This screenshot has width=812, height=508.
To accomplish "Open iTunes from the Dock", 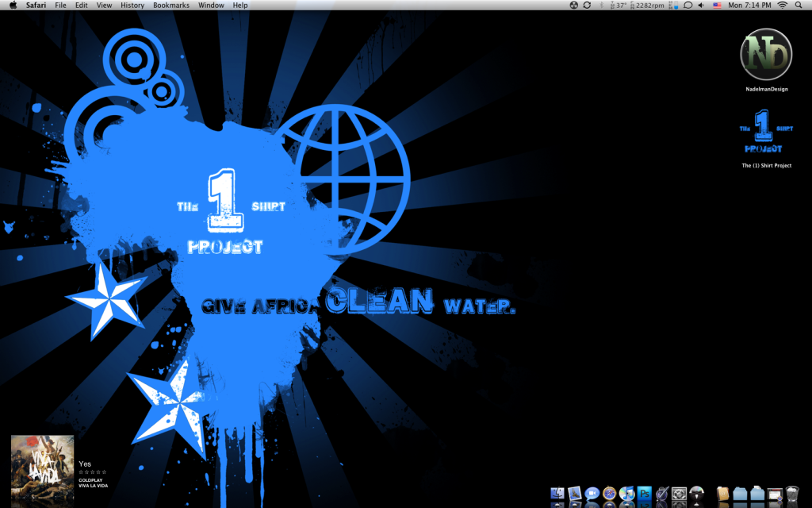I will 626,493.
